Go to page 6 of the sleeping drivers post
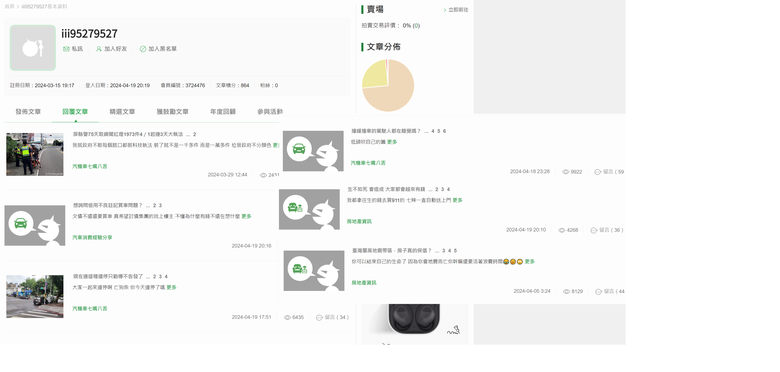The height and width of the screenshot is (372, 780). point(445,131)
